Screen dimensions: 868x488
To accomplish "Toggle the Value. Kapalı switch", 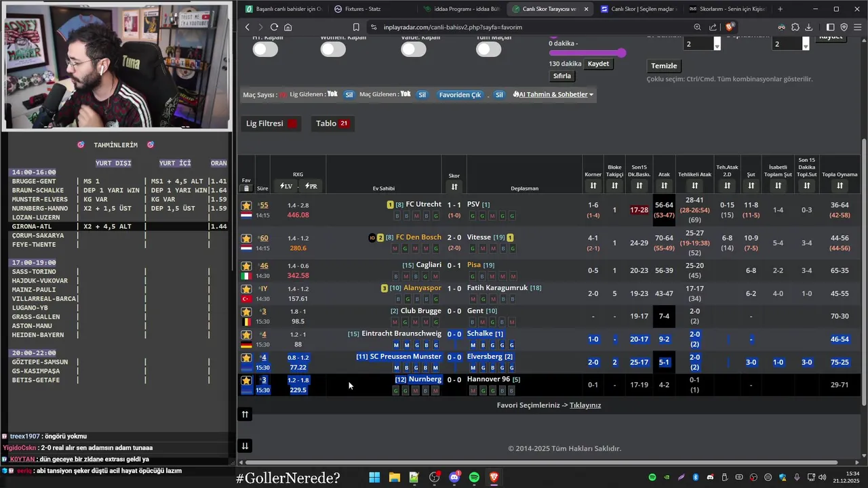I will pyautogui.click(x=413, y=49).
